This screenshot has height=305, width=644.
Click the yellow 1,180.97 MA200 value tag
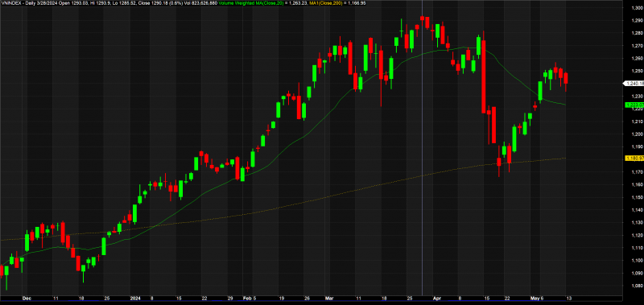[634, 158]
